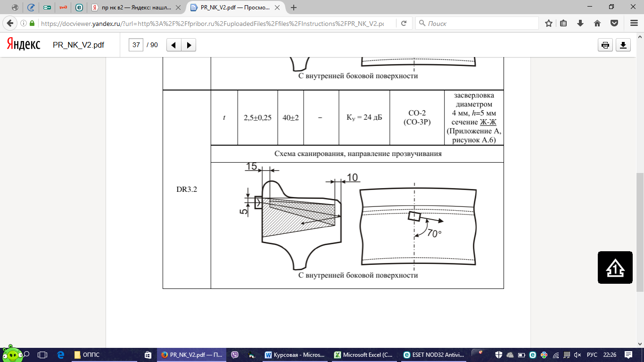The width and height of the screenshot is (644, 362).
Task: Click the Схема сканирования heading row
Action: coord(357,154)
